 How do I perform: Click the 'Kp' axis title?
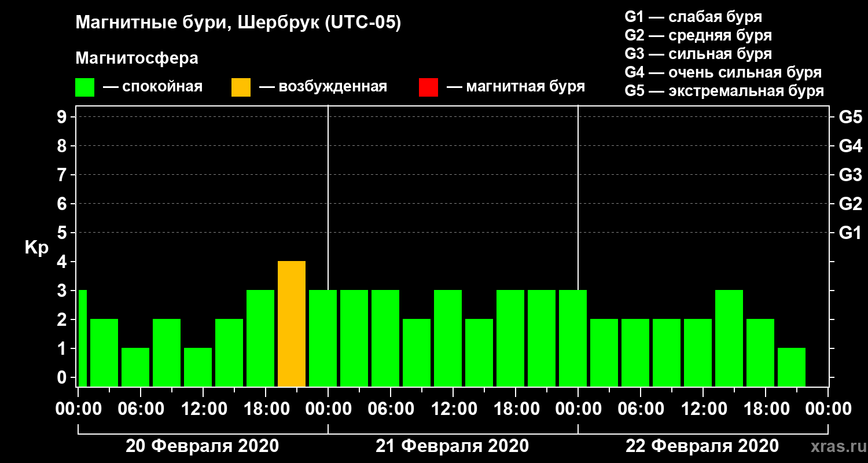tap(36, 248)
